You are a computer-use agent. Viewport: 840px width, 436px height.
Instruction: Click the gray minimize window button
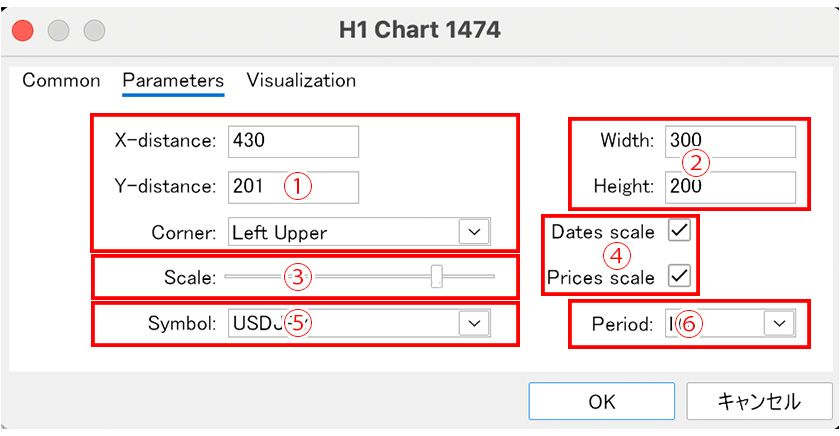coord(58,30)
